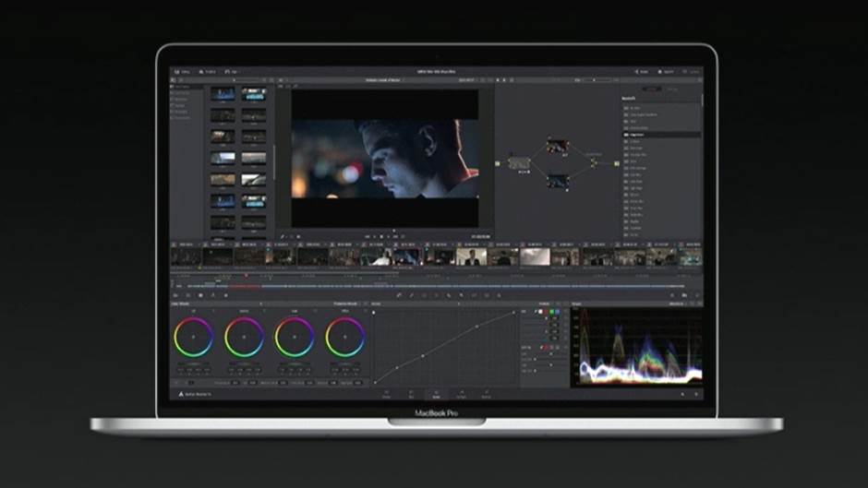
Task: Open the Gallery panel in top toolbar
Action: coord(182,71)
